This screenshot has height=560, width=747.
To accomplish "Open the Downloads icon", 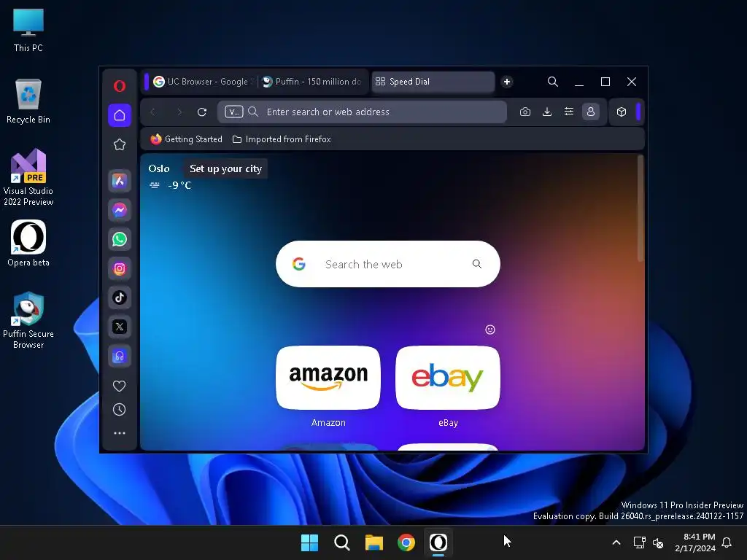I will (x=547, y=112).
